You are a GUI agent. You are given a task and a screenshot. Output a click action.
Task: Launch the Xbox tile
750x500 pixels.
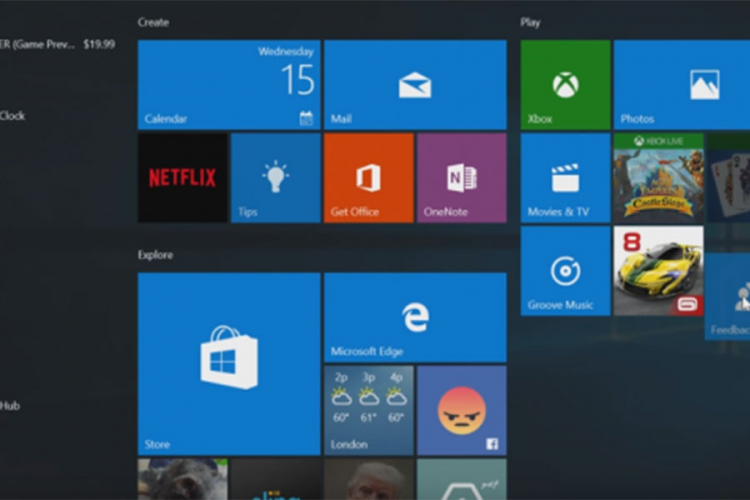pyautogui.click(x=565, y=85)
